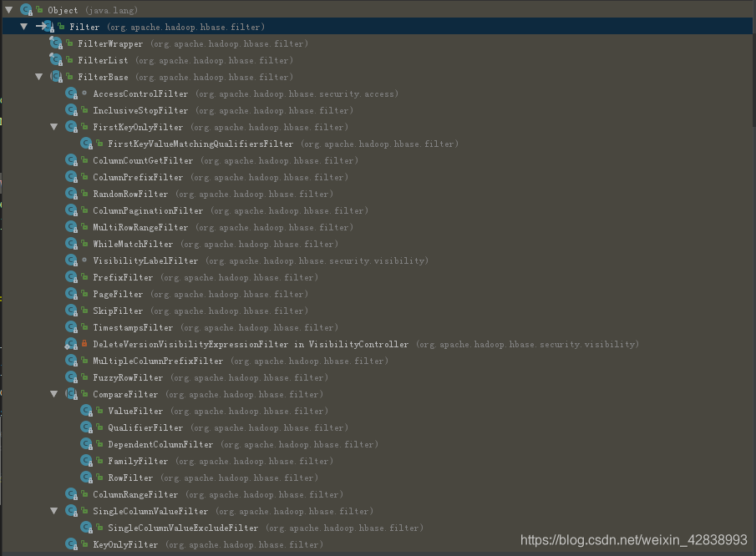Select the MultipleColumnPrefixFilter entry
756x556 pixels.
241,361
